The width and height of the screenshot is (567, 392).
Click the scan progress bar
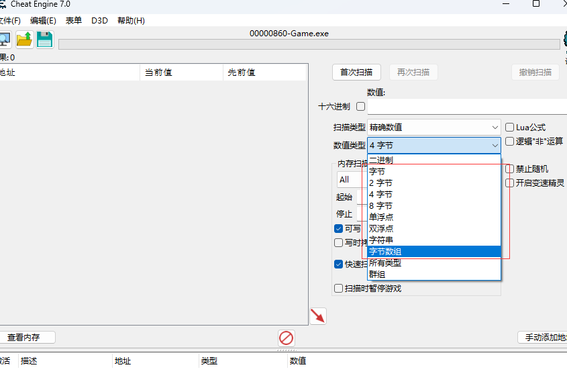pyautogui.click(x=309, y=44)
